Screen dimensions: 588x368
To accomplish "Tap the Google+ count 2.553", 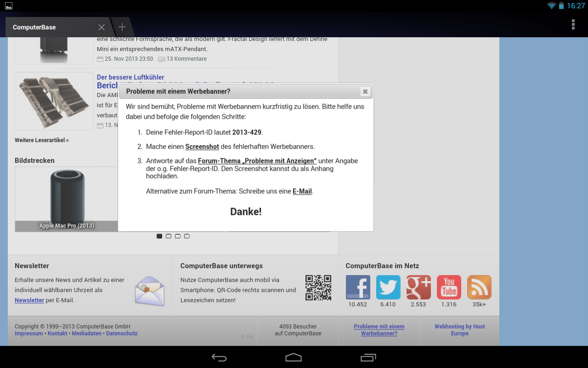I will click(418, 305).
